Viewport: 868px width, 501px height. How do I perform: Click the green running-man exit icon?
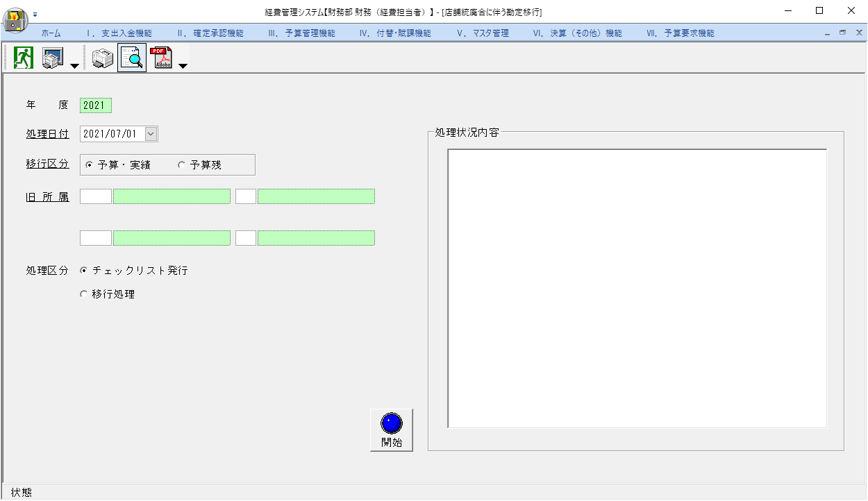pos(24,58)
